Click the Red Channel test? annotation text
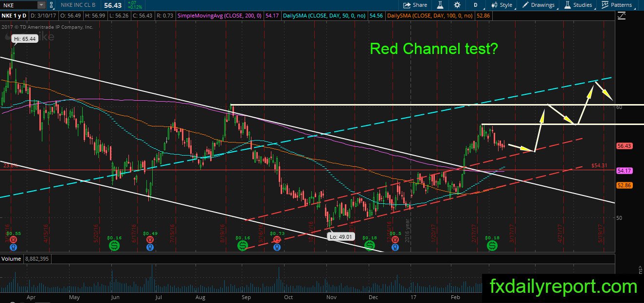Image resolution: width=644 pixels, height=303 pixels. click(x=434, y=49)
